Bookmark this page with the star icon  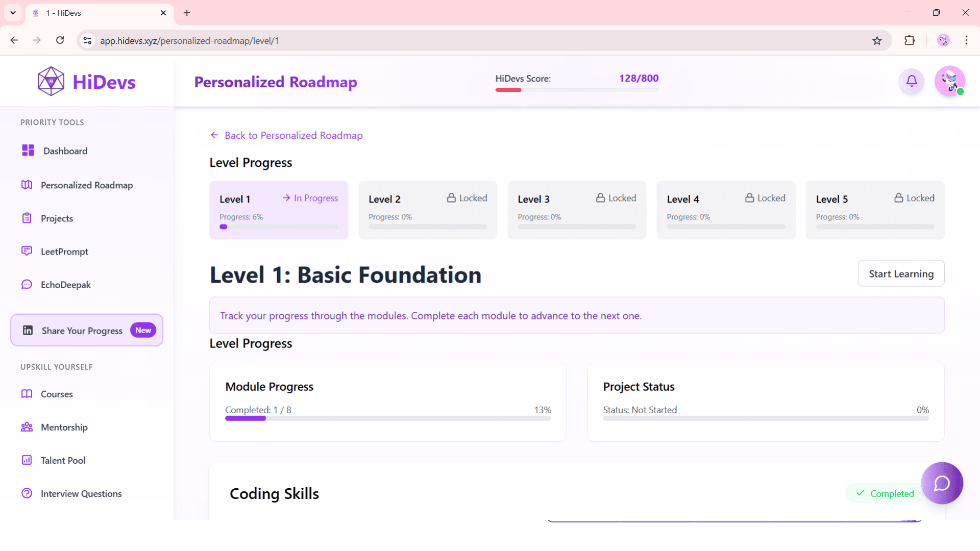(x=877, y=40)
